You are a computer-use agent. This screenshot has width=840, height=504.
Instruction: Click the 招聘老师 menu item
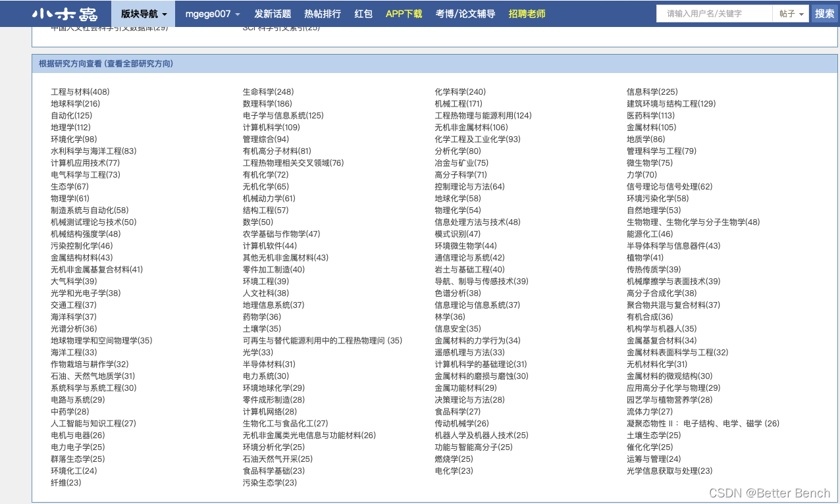tap(527, 14)
